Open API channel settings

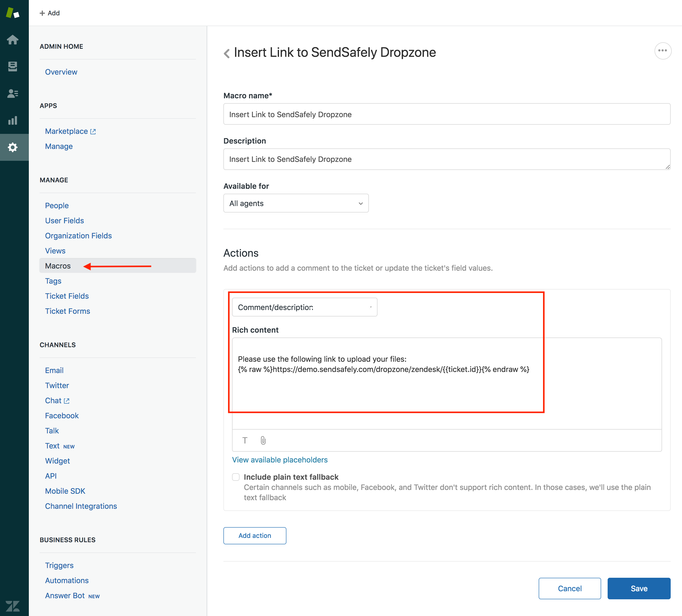(51, 476)
